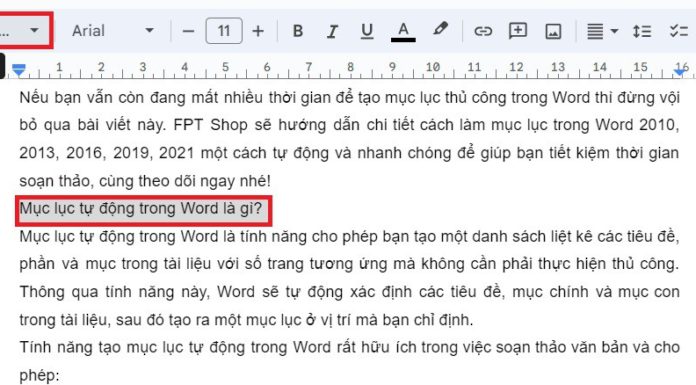Screen dimensions: 696x385
Task: Click the left indent marker on ruler
Action: click(x=19, y=69)
